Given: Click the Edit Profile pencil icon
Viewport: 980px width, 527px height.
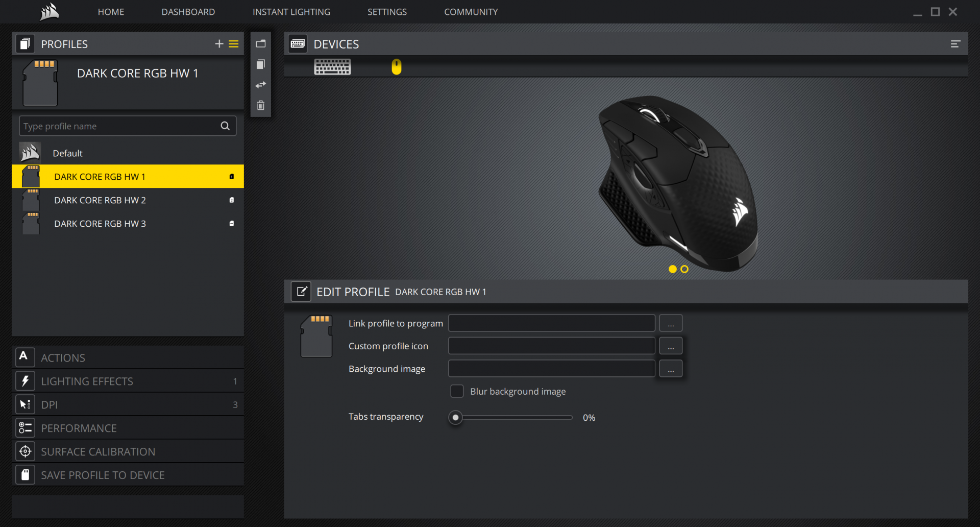Looking at the screenshot, I should coord(301,292).
